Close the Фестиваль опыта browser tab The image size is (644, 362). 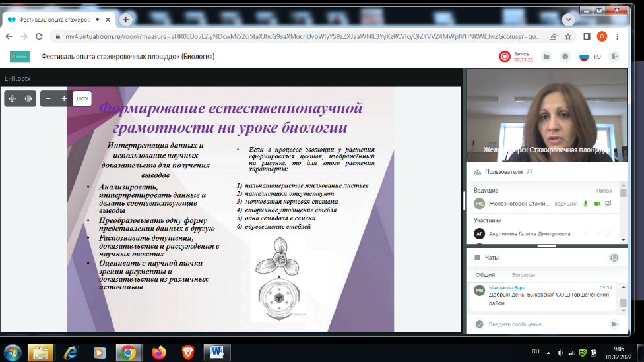click(x=108, y=20)
